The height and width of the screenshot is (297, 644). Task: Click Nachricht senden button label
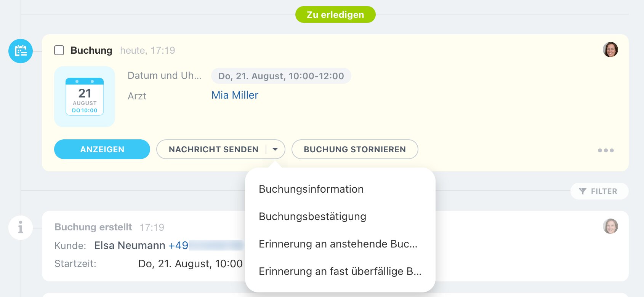tap(213, 149)
